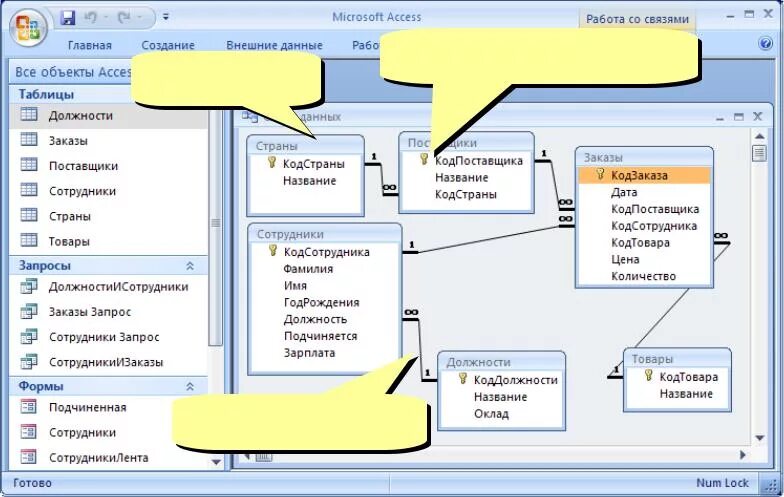Viewport: 784px width, 497px height.
Task: Click the Undo arrow icon
Action: click(x=90, y=18)
